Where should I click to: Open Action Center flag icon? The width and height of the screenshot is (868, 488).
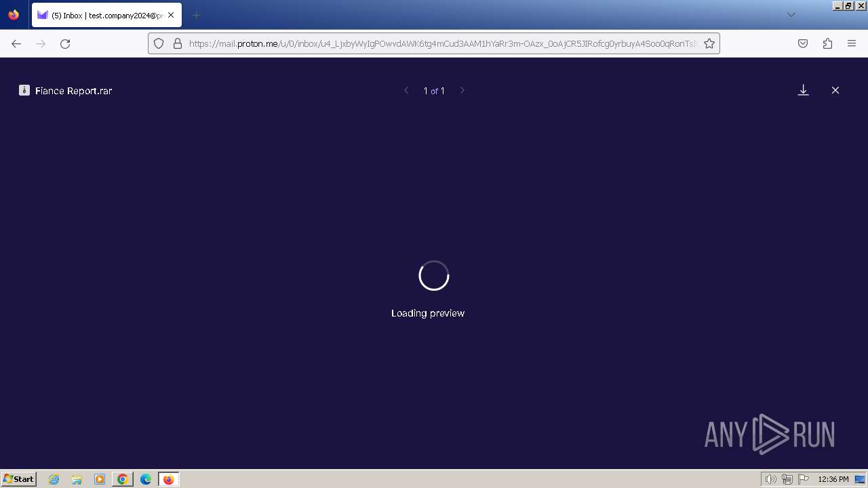pos(804,479)
